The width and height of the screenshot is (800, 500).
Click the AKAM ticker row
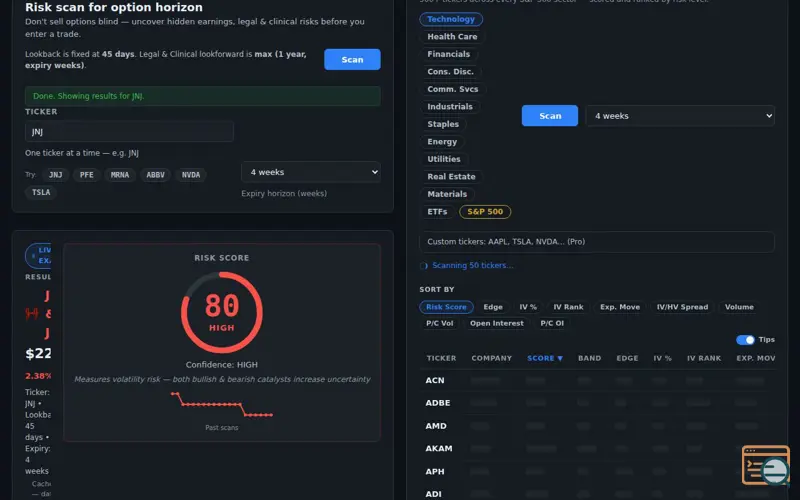597,449
